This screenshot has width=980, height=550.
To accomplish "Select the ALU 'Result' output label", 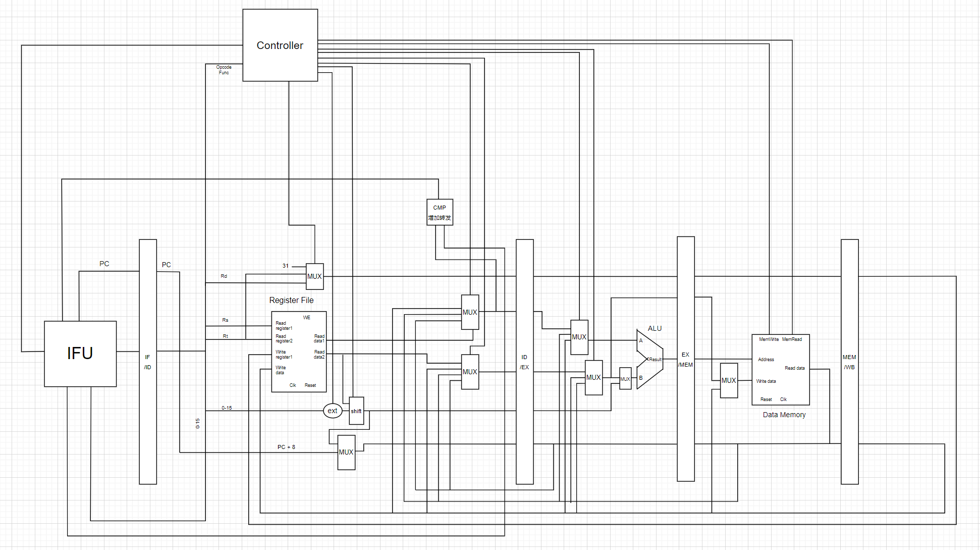I will [655, 360].
